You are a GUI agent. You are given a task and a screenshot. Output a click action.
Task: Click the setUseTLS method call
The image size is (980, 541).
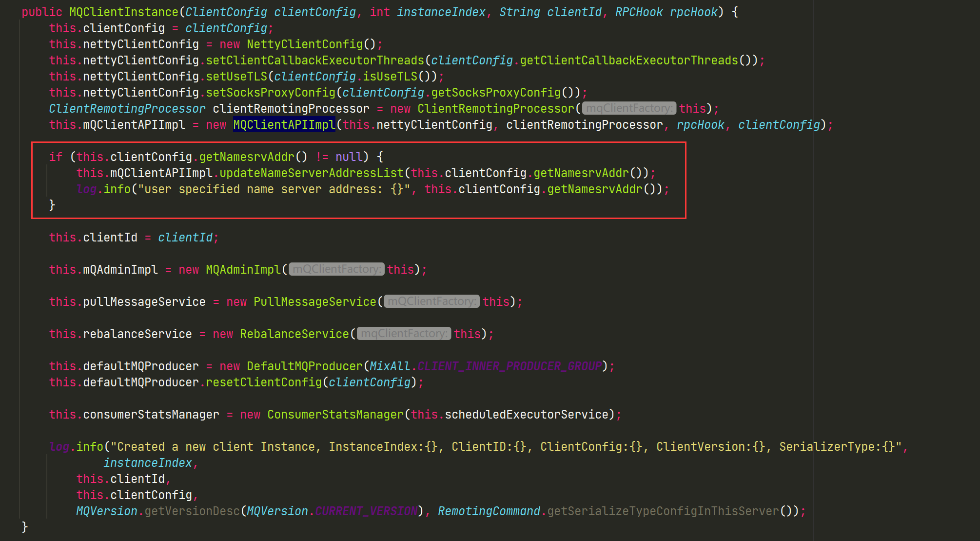point(236,77)
